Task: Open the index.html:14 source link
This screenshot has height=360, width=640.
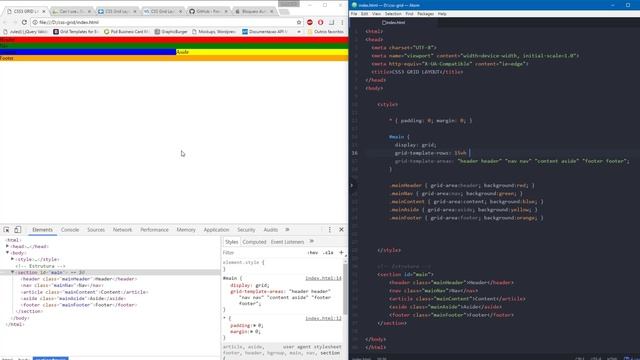Action: (x=323, y=278)
